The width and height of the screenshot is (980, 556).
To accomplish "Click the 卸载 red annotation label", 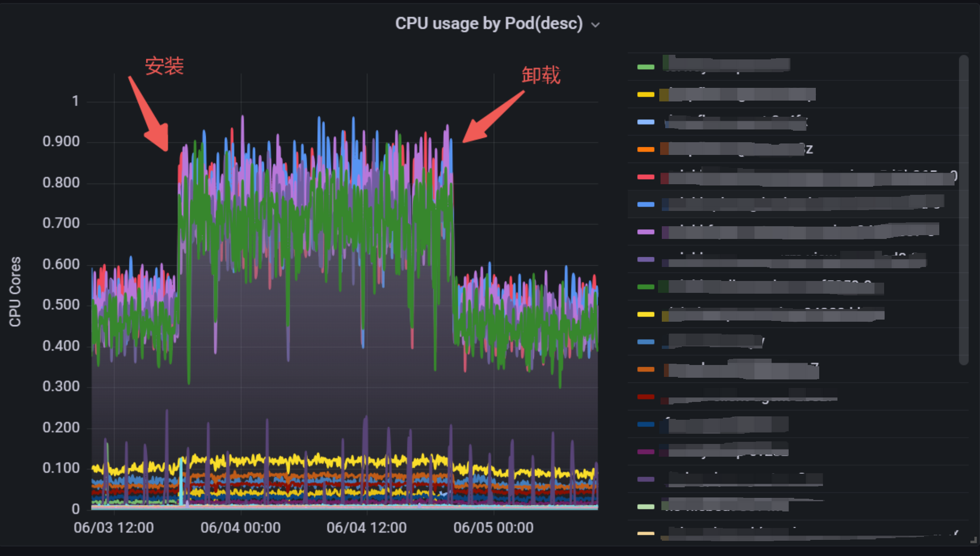I will (541, 76).
